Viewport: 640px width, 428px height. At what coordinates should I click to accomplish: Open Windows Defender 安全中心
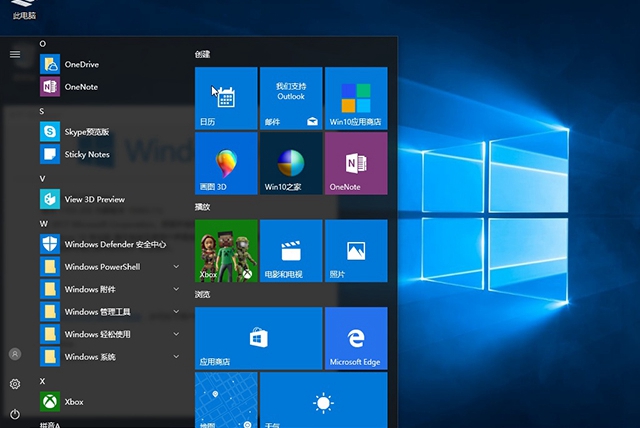pyautogui.click(x=110, y=244)
